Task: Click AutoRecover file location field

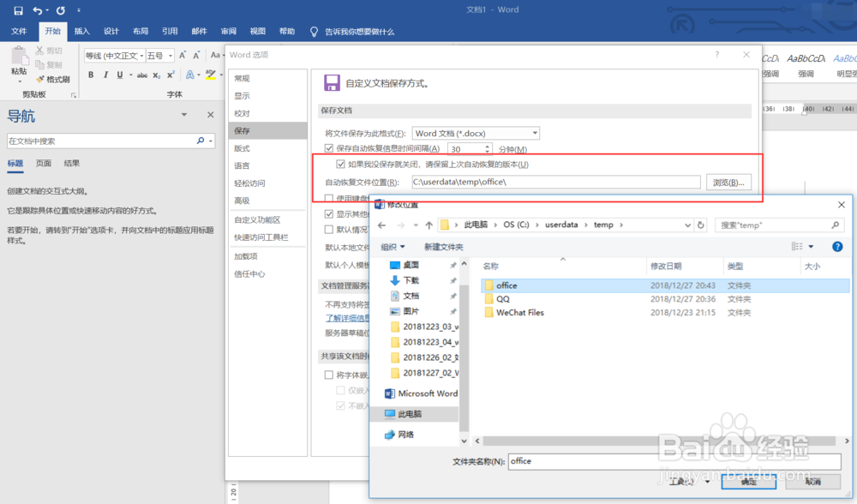Action: click(556, 182)
